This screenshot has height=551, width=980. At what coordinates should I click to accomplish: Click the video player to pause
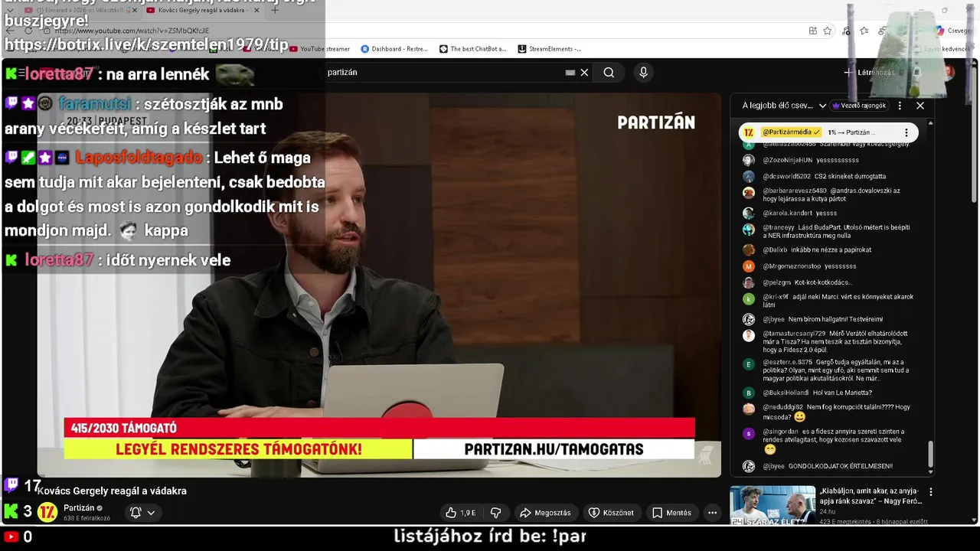point(379,285)
